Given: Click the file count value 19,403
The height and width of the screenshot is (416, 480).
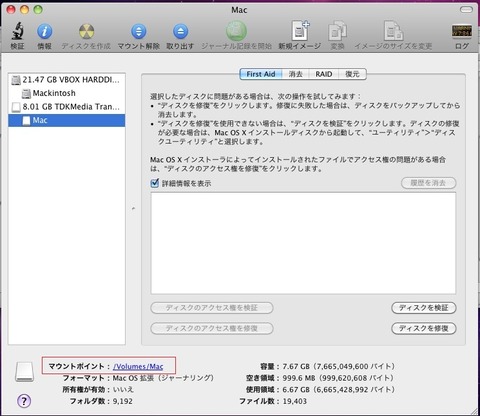Looking at the screenshot, I should coord(295,401).
